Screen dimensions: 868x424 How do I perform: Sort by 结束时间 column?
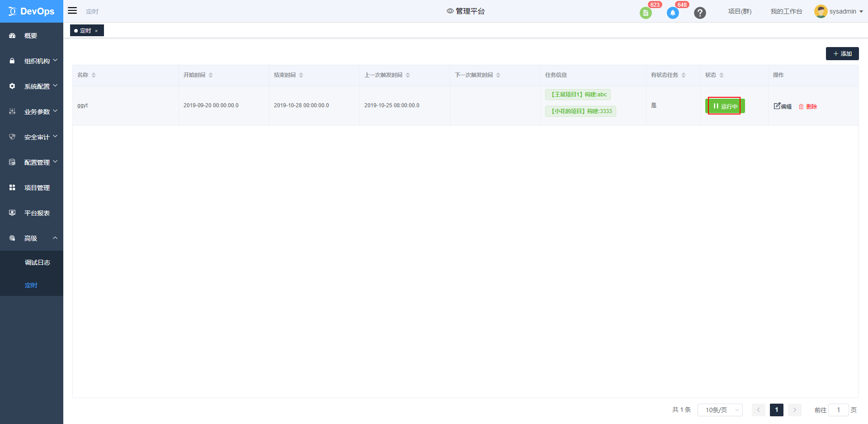(301, 75)
